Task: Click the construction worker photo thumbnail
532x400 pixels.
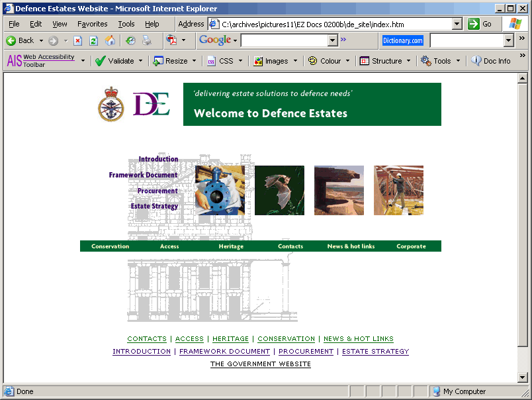Action: pyautogui.click(x=398, y=190)
